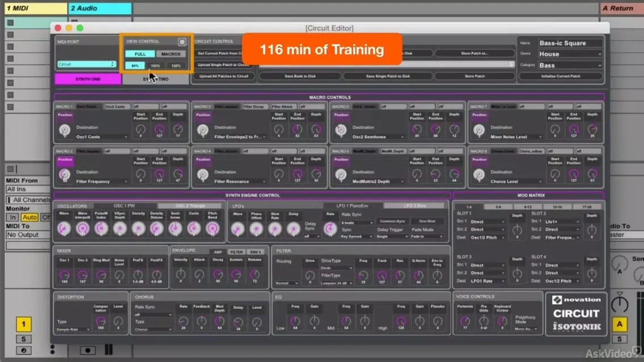Arm the 1 MIDI track for recording
The height and width of the screenshot is (362, 644).
click(x=23, y=350)
